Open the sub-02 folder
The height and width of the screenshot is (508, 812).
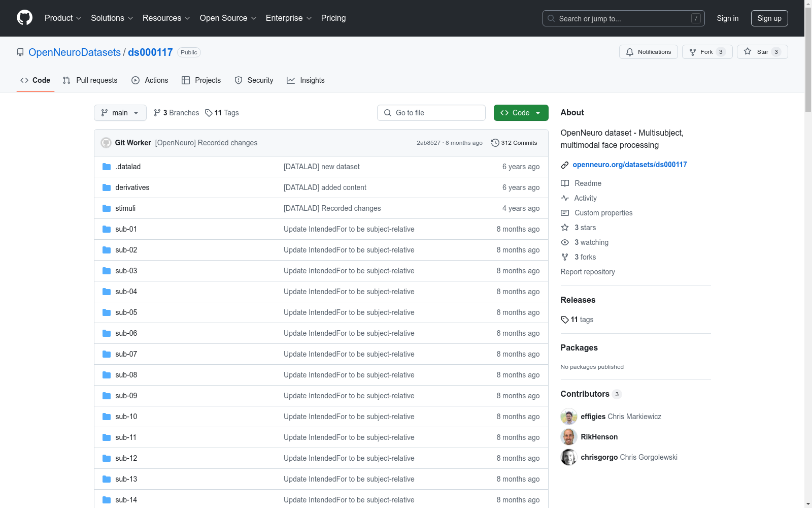coord(126,250)
